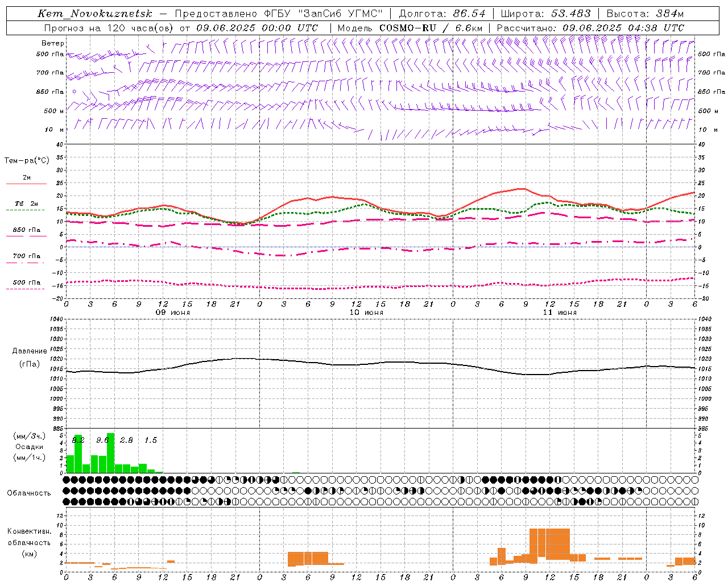Image resolution: width=728 pixels, height=582 pixels.
Task: Click the '9.6' three-hour precipitation value
Action: coord(102,440)
